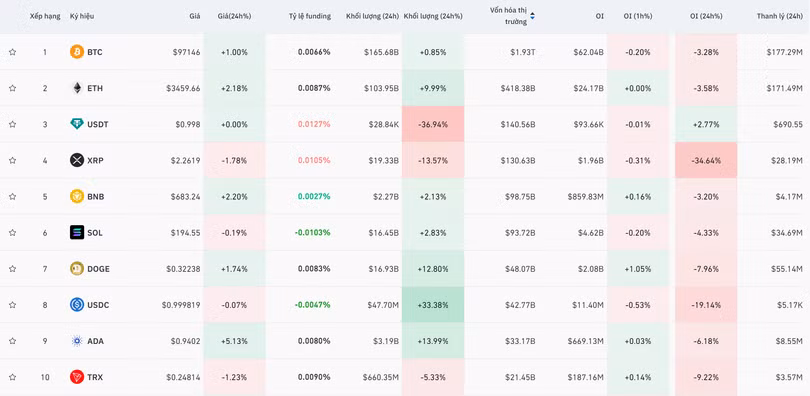Click XRP OI change -34.64%

[706, 161]
